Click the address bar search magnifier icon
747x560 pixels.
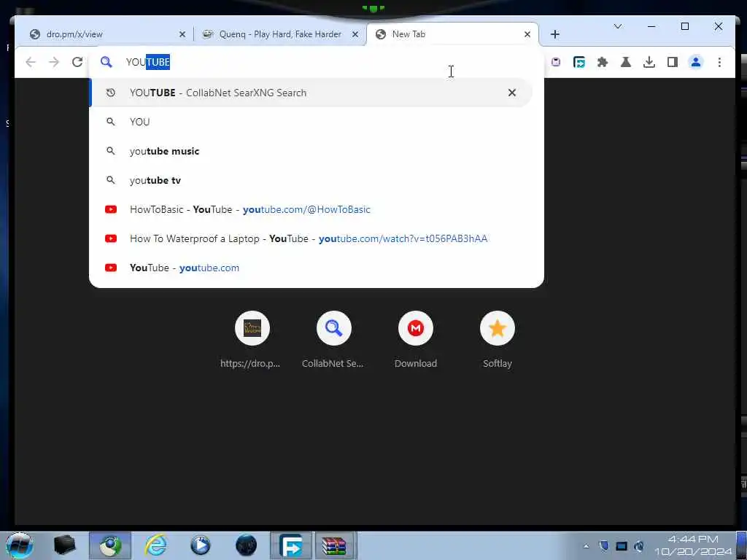[x=107, y=62]
